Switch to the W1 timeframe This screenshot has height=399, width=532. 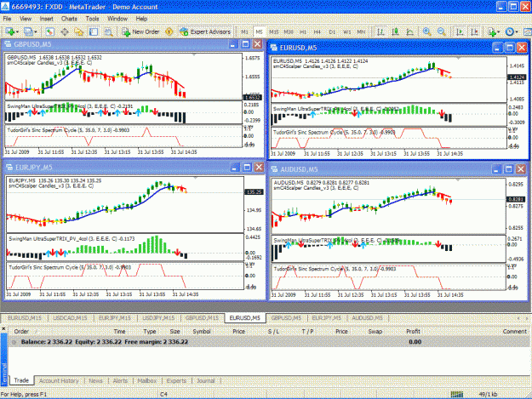[346, 31]
